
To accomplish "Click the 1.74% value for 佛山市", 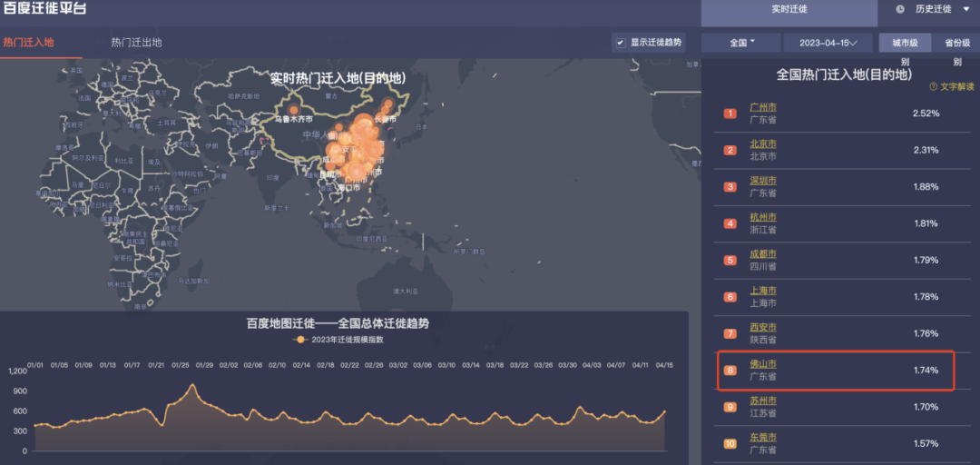I will tap(926, 370).
